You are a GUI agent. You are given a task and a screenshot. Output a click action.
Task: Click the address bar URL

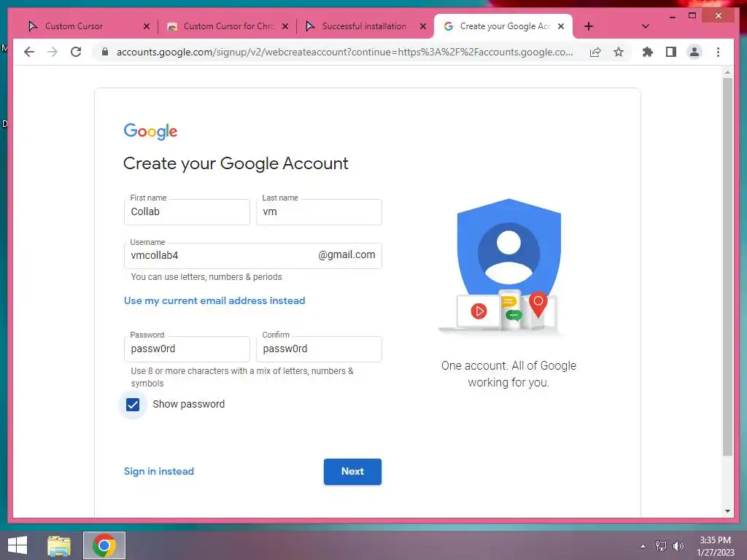pos(344,52)
